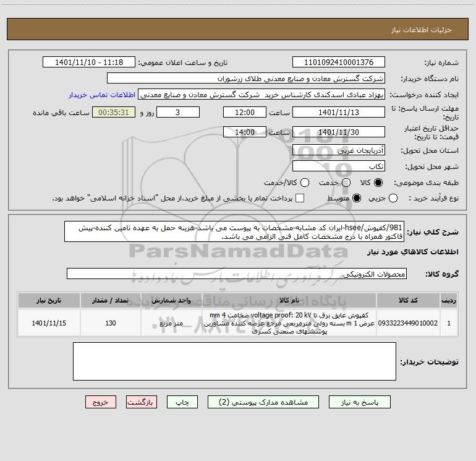Image resolution: width=476 pixels, height=461 pixels.
Task: Click the بازگشت back button
Action: [142, 402]
